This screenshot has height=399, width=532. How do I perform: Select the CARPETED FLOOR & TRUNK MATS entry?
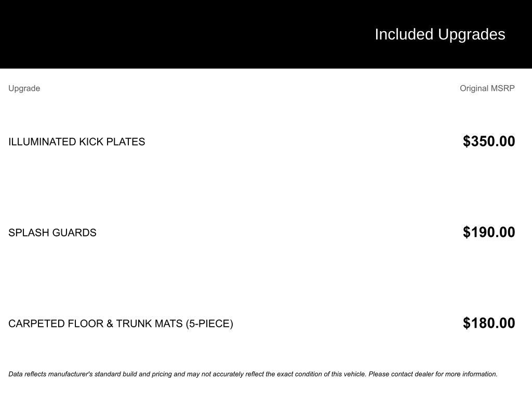(121, 324)
